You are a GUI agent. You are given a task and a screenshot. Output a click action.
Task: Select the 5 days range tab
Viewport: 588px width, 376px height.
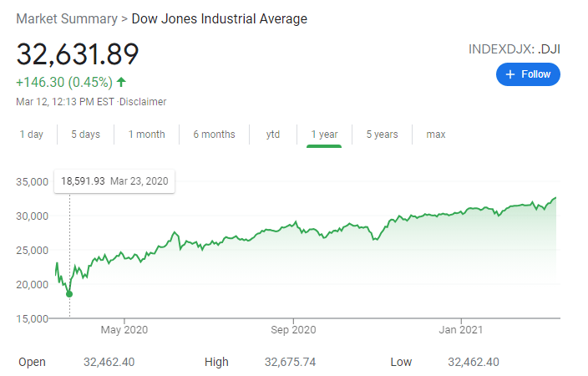click(x=85, y=135)
